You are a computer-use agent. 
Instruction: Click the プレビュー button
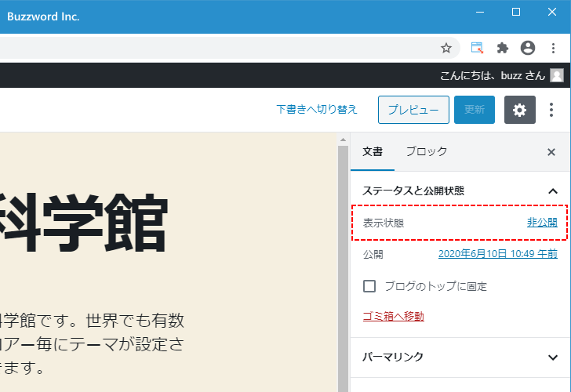[413, 110]
